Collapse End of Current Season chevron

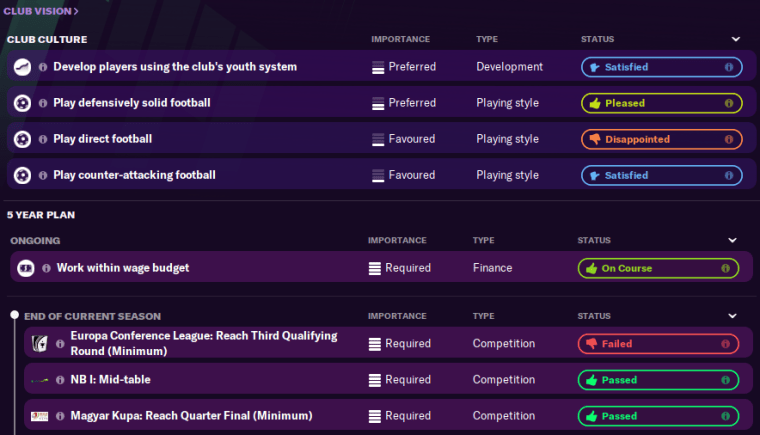click(733, 316)
